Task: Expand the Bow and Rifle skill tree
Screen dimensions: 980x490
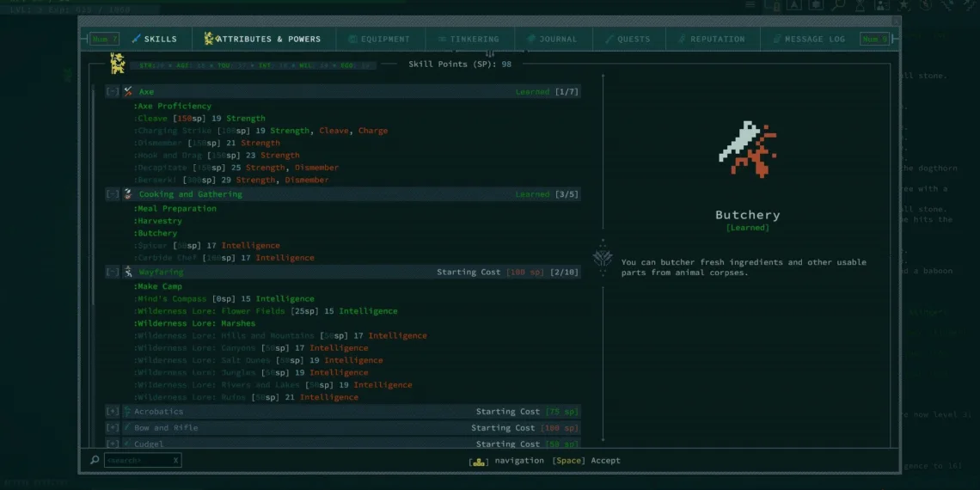Action: click(113, 427)
